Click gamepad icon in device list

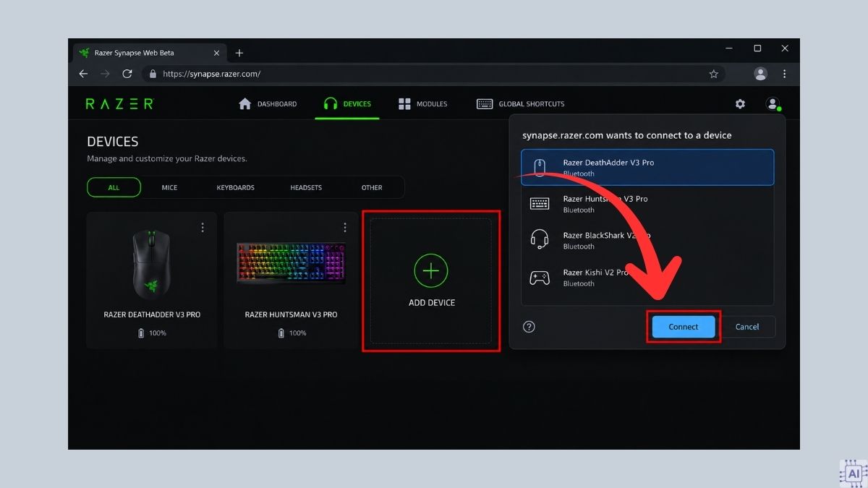(540, 278)
